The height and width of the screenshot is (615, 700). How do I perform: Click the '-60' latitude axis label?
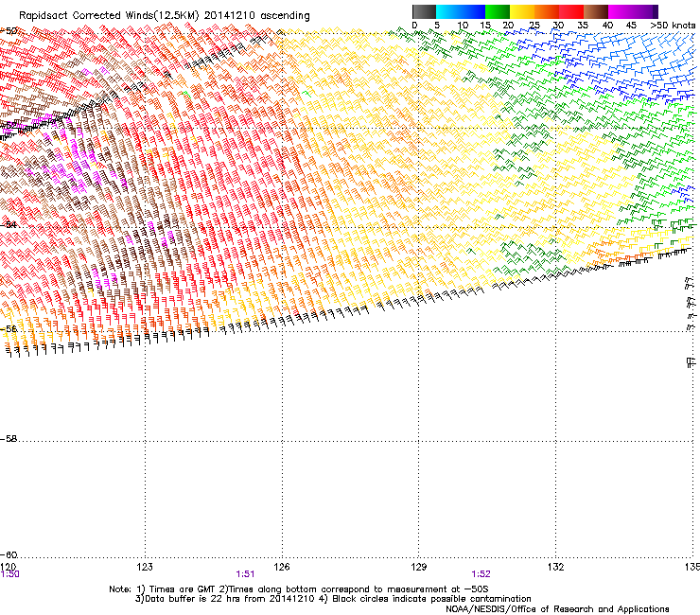pyautogui.click(x=9, y=554)
